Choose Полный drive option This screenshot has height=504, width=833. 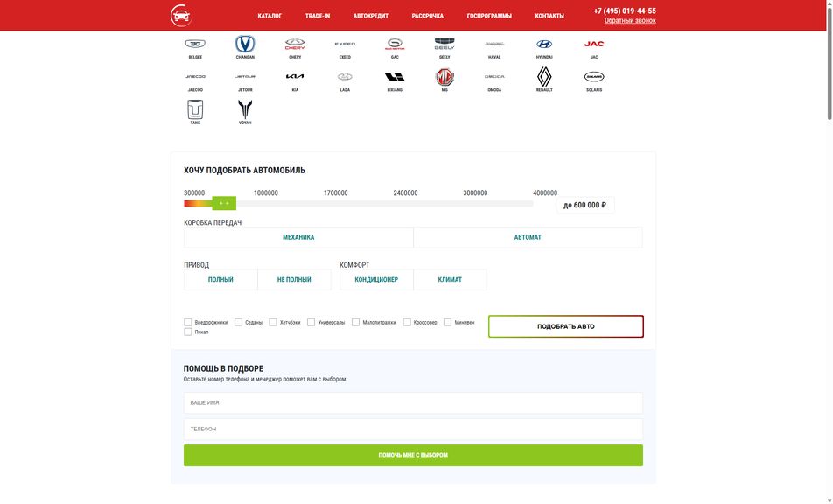pos(220,279)
